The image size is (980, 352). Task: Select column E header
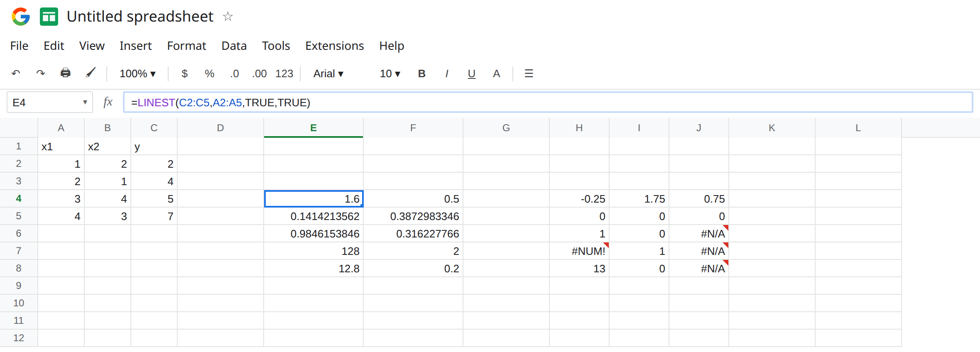point(314,128)
